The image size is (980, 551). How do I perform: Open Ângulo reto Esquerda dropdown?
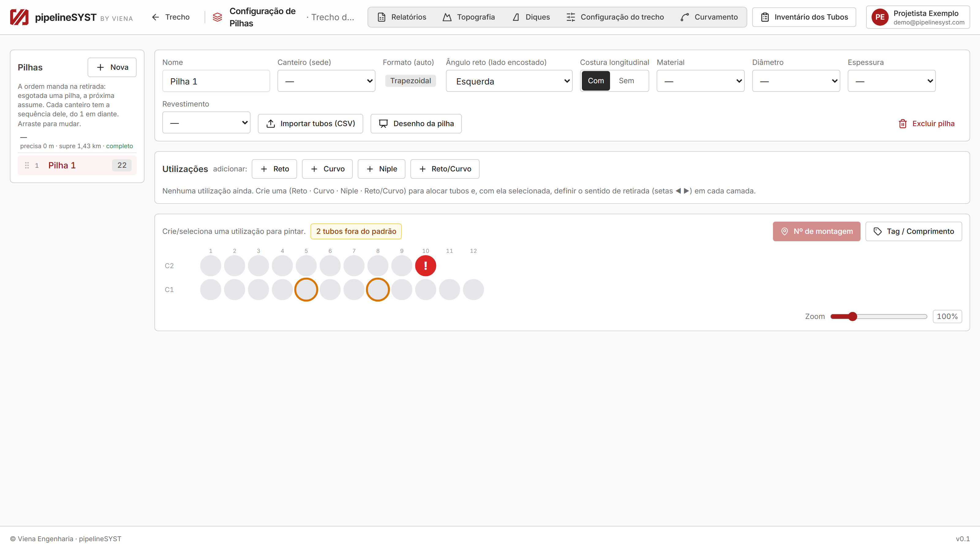point(509,81)
